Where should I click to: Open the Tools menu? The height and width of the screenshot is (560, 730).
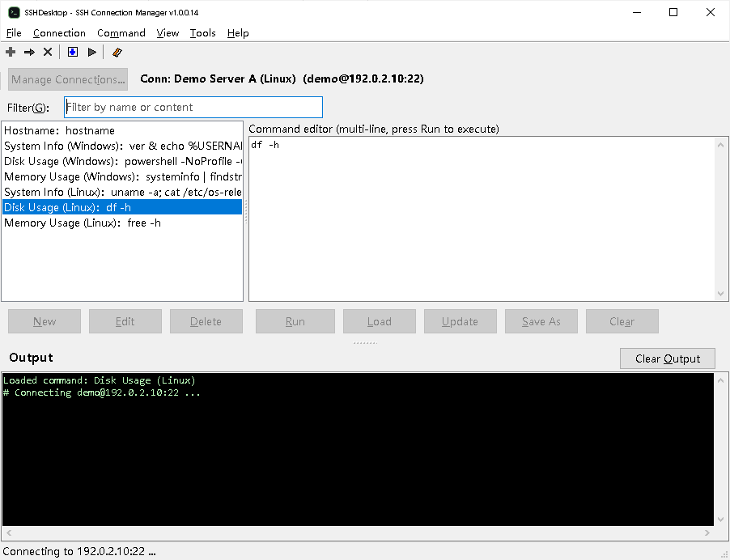[202, 33]
